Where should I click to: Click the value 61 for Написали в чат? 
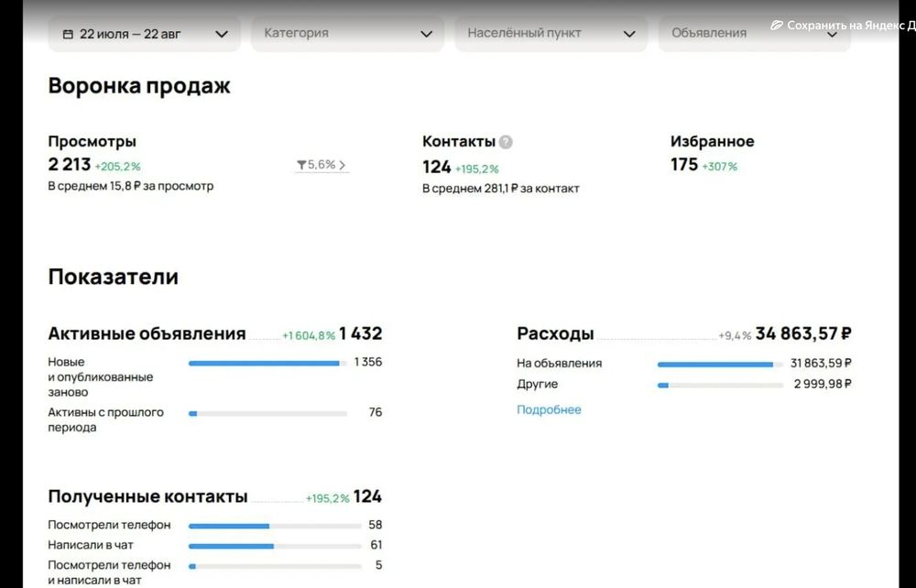(x=376, y=545)
